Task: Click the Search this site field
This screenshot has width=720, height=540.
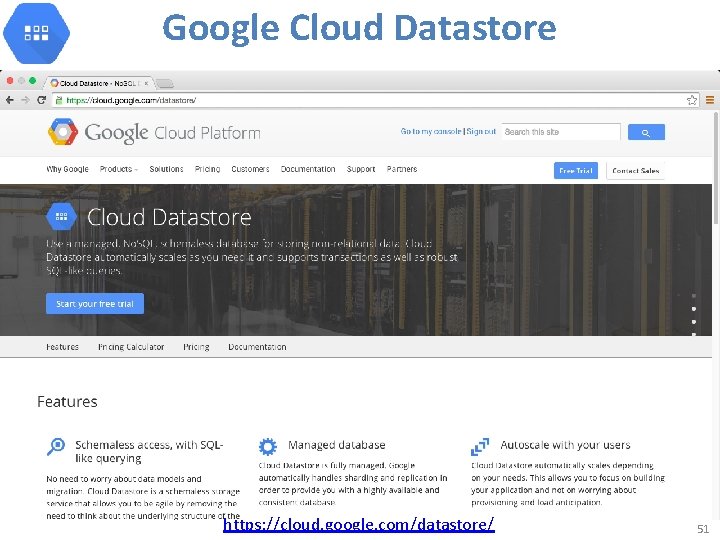Action: (x=561, y=132)
